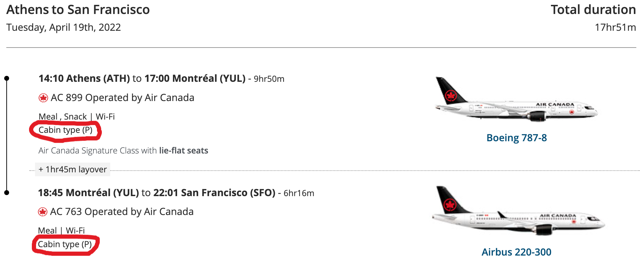Select the Montréal departure timeline dot
Viewport: 644px width, 258px height.
pos(7,193)
